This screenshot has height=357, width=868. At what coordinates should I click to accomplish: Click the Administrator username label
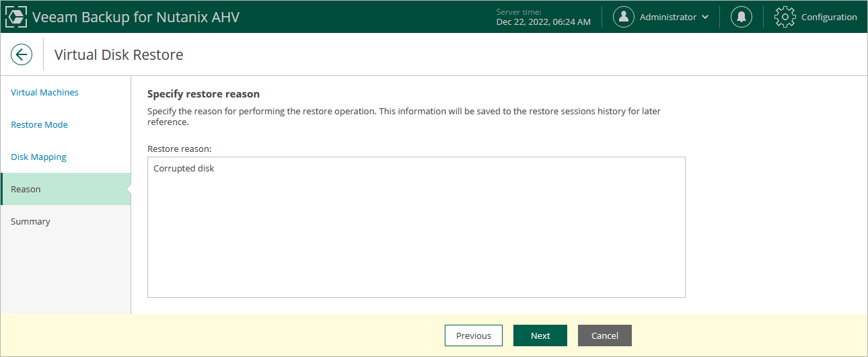tap(668, 17)
